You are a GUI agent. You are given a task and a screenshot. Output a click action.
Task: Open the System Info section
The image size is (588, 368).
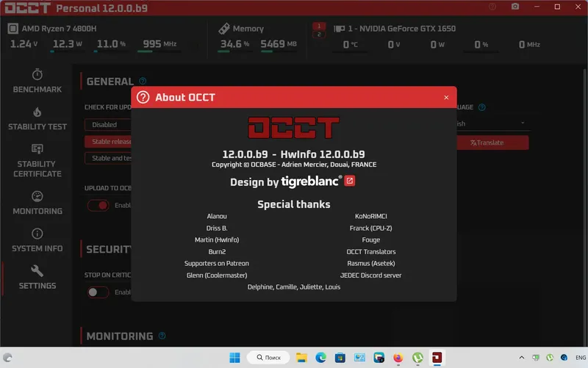pyautogui.click(x=37, y=241)
